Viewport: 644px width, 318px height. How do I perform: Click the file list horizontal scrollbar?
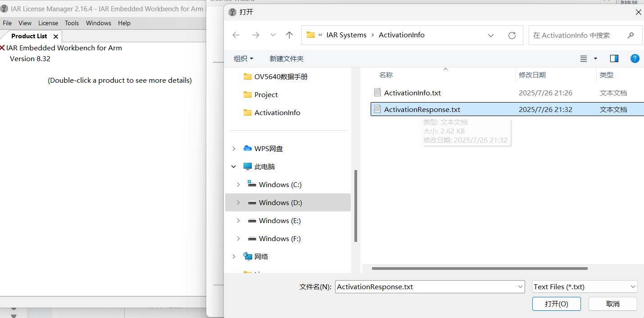click(x=480, y=269)
